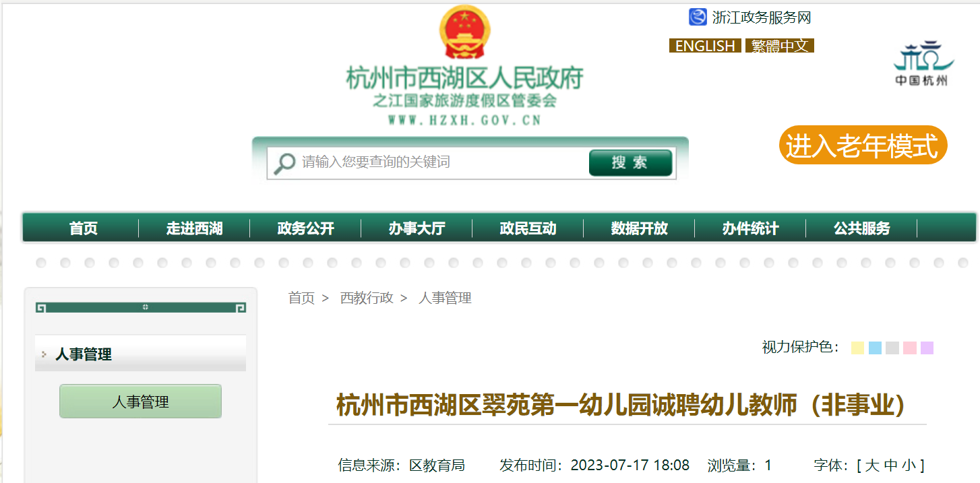Click the national emblem logo
Screen dimensions: 980x483
click(x=464, y=32)
